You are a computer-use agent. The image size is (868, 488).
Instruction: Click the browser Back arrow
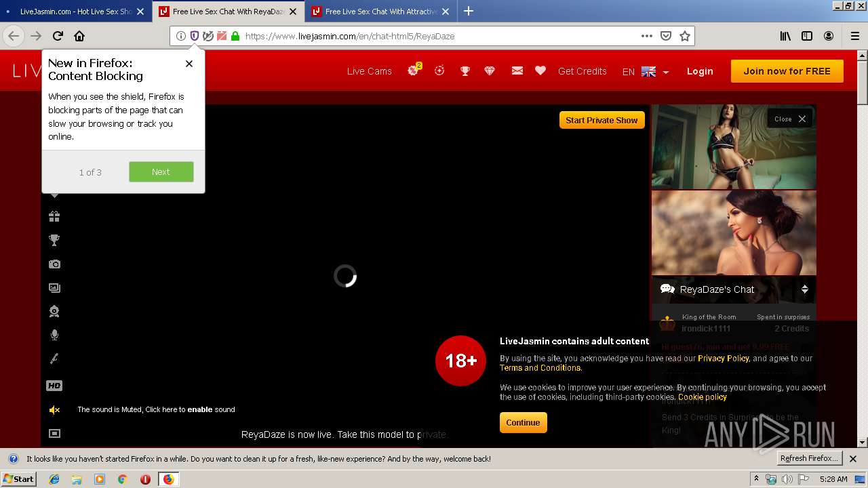[14, 36]
